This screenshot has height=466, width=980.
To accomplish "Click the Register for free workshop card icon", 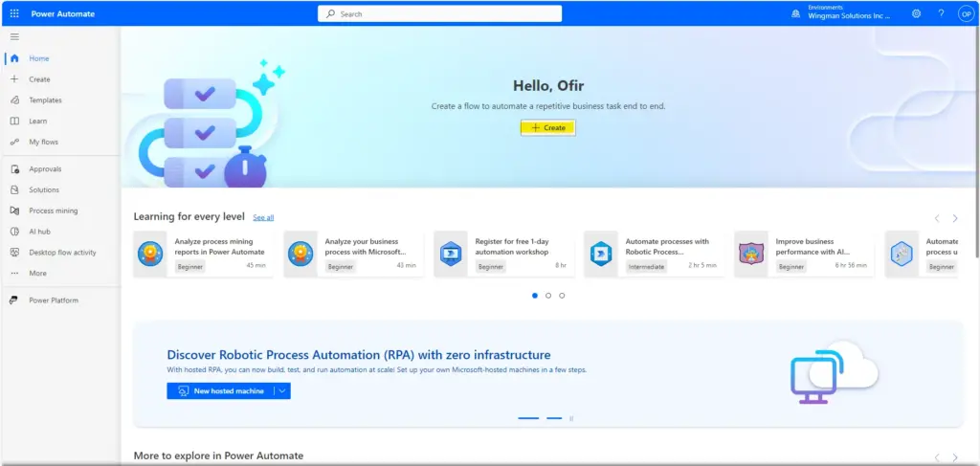I will pos(451,255).
